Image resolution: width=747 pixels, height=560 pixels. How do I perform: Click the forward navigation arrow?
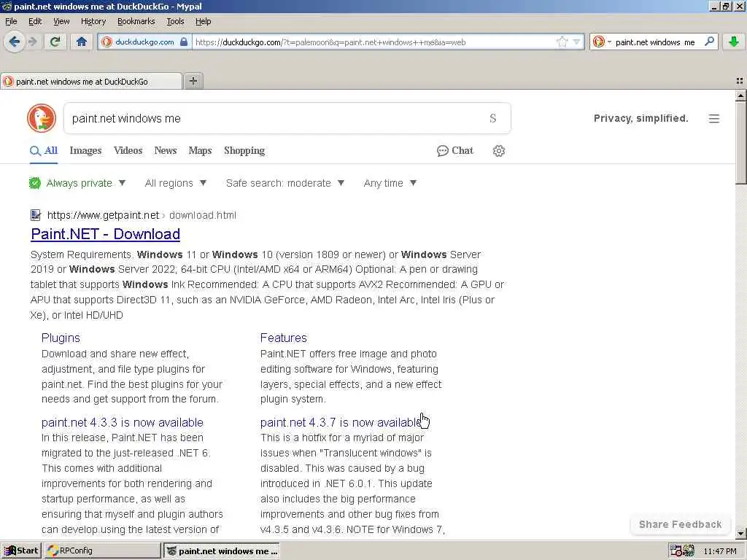tap(32, 42)
